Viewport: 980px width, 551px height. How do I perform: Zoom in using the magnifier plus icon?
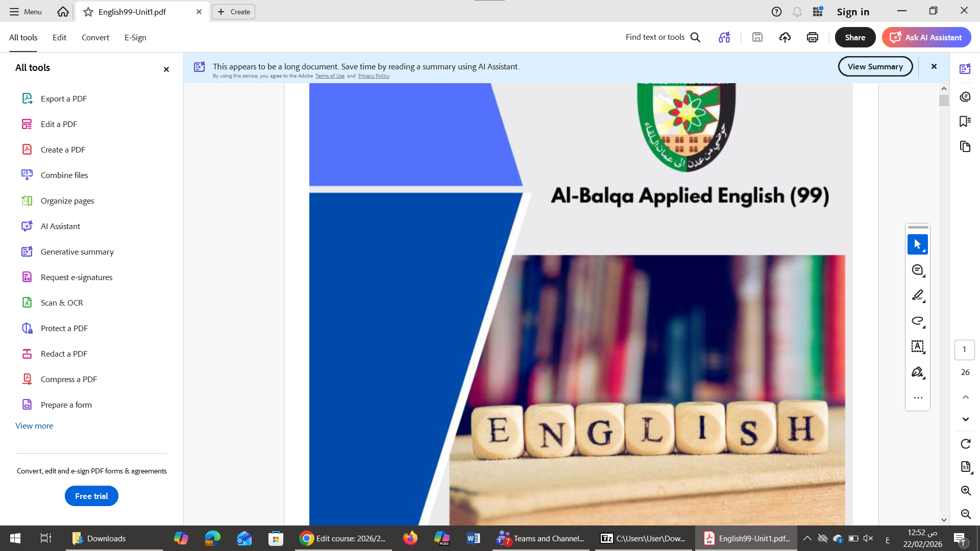point(965,490)
